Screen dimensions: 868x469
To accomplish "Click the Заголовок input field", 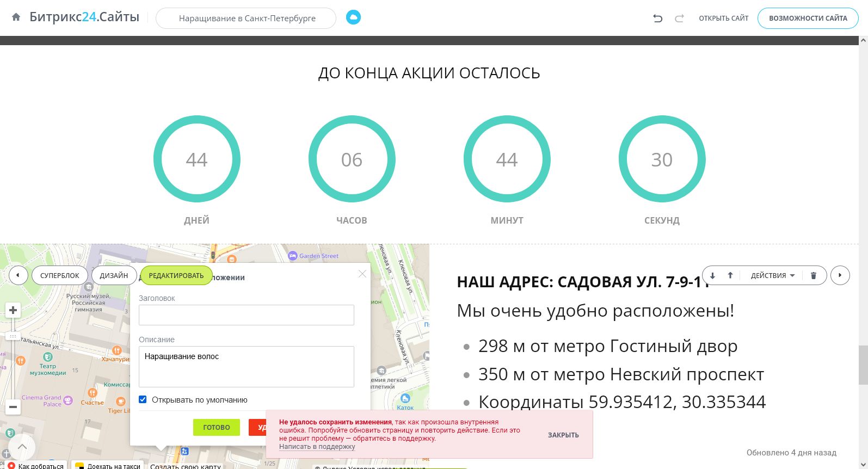I will tap(247, 315).
